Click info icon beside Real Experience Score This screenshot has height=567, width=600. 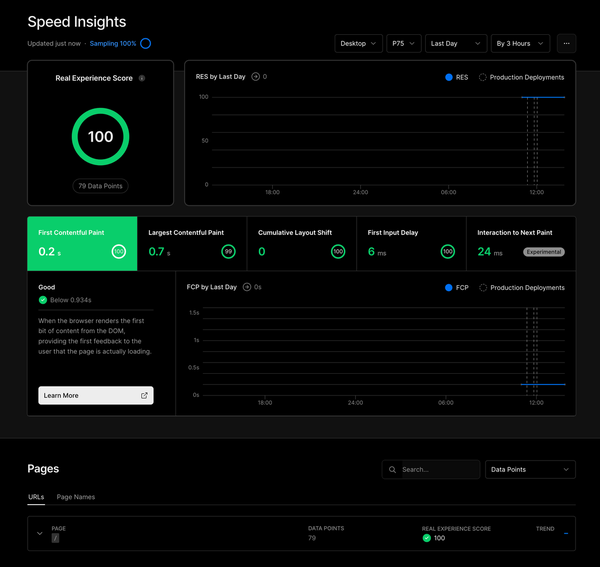(x=142, y=78)
